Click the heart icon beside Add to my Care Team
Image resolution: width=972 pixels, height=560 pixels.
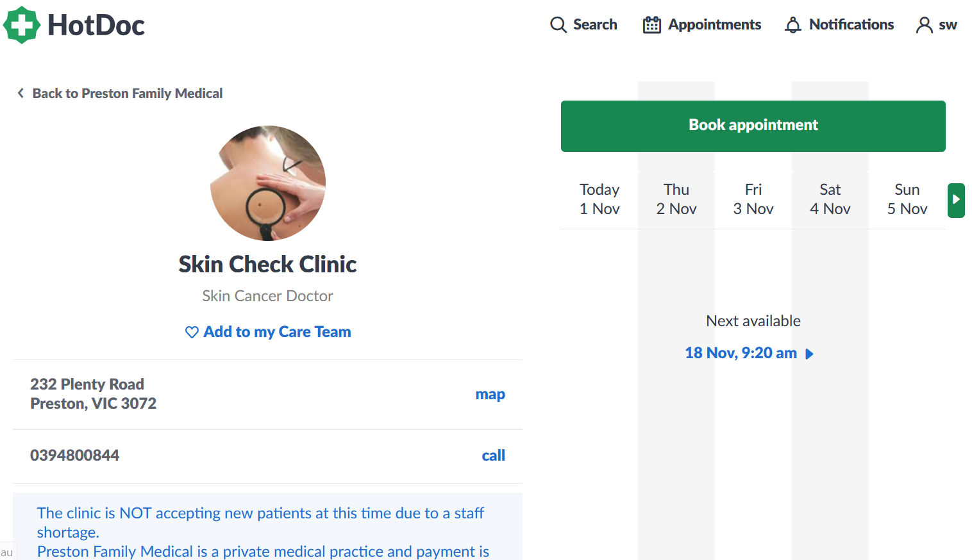coord(191,332)
